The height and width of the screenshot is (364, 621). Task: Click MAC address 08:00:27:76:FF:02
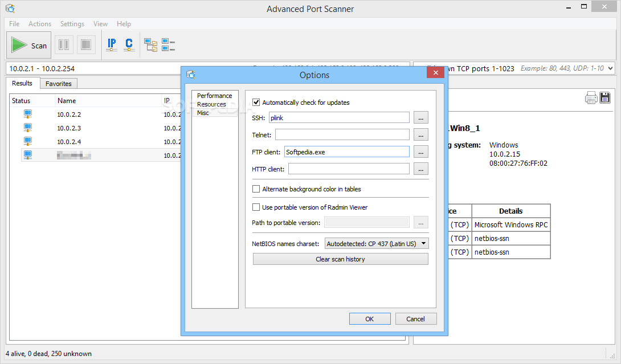[x=518, y=163]
